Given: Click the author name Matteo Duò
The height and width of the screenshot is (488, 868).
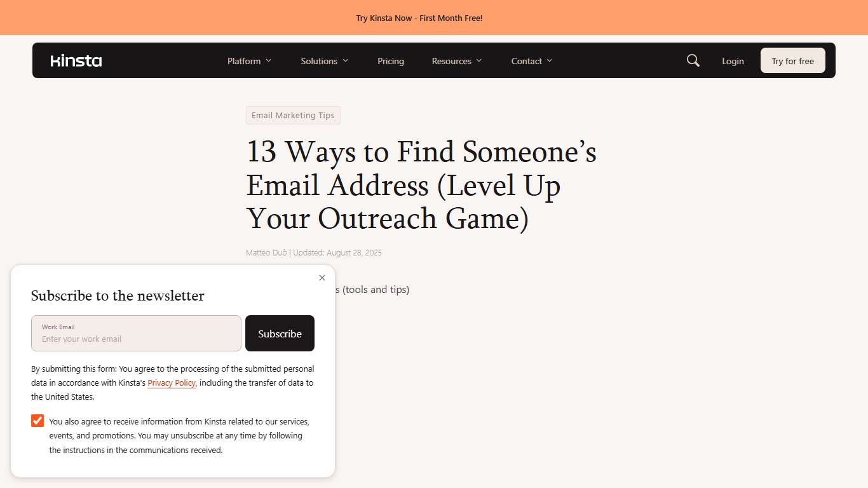Looking at the screenshot, I should click(266, 252).
